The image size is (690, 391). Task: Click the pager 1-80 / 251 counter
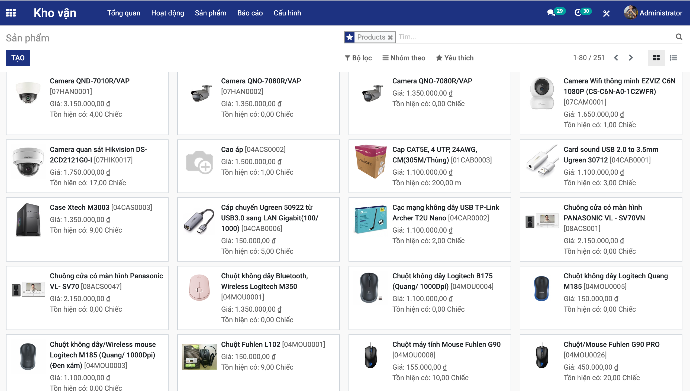coord(589,58)
